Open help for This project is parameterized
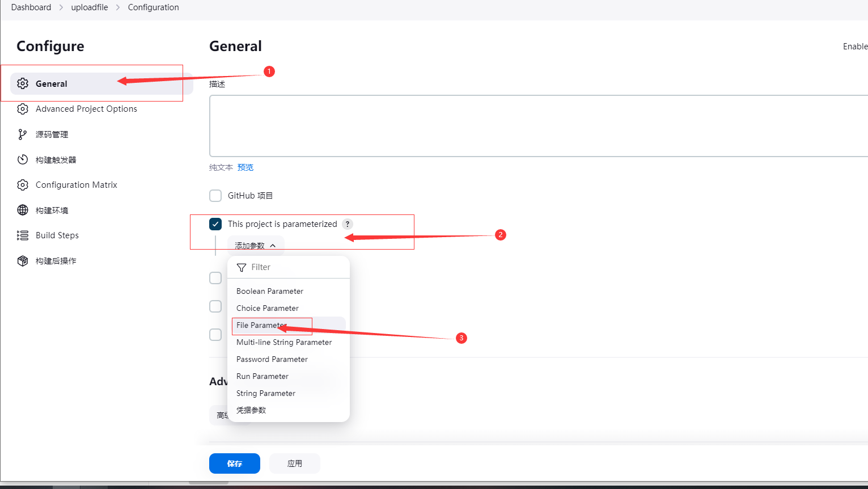 click(x=348, y=224)
